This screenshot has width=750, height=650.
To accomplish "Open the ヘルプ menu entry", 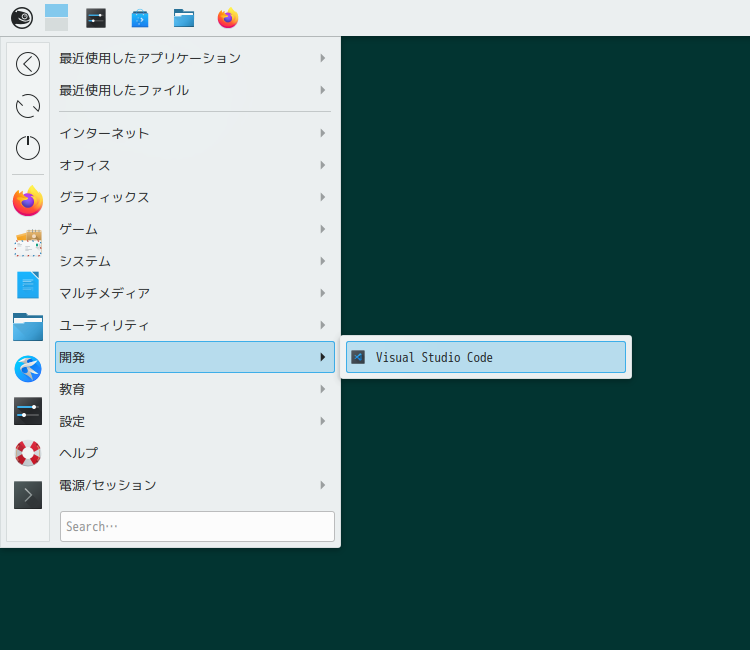I will point(195,453).
